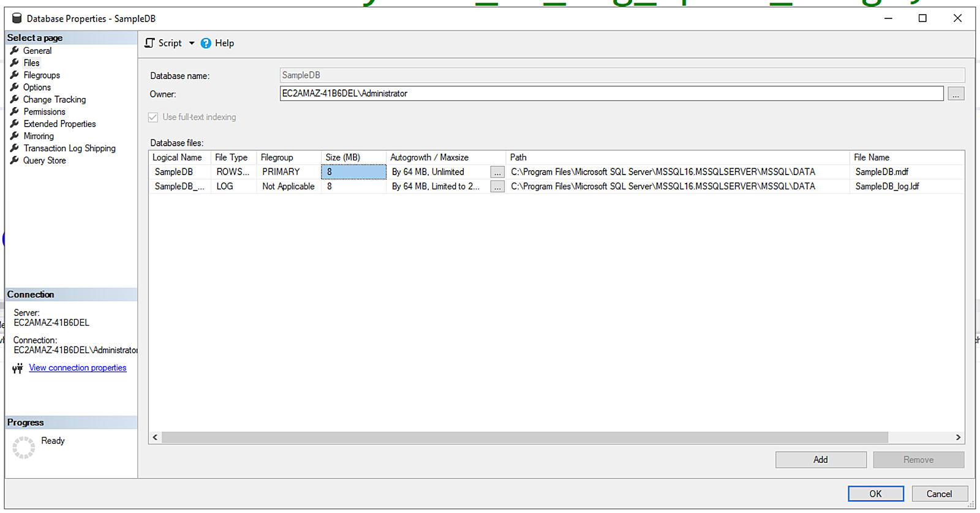The height and width of the screenshot is (513, 980).
Task: Click the Autogrowth / Maxsize column header
Action: pos(446,157)
